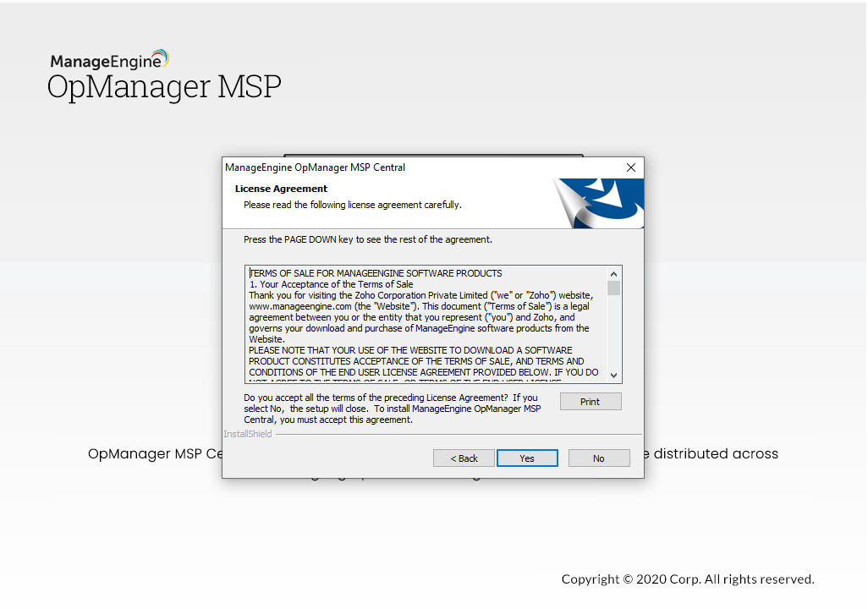Print the license agreement
Screen dimensions: 868x609
pos(590,401)
